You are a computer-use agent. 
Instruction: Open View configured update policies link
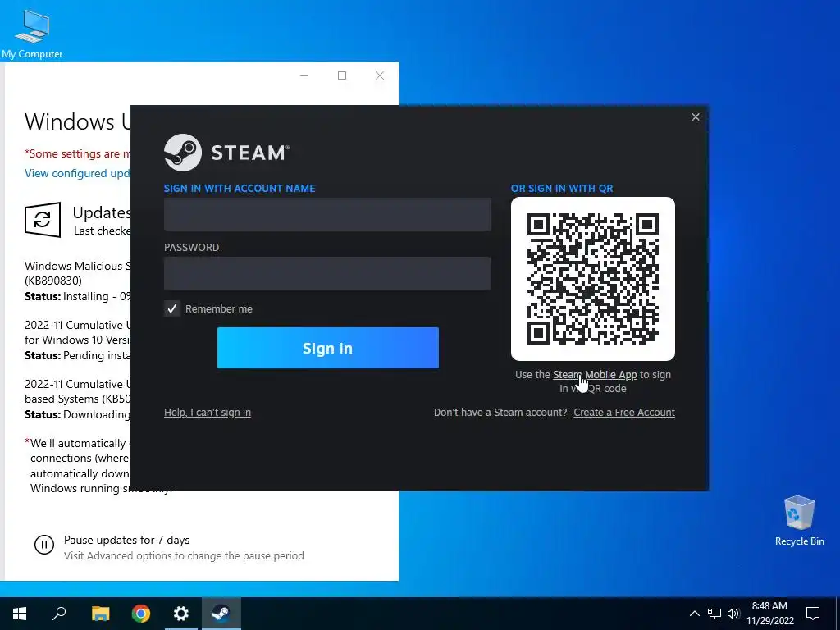click(78, 173)
